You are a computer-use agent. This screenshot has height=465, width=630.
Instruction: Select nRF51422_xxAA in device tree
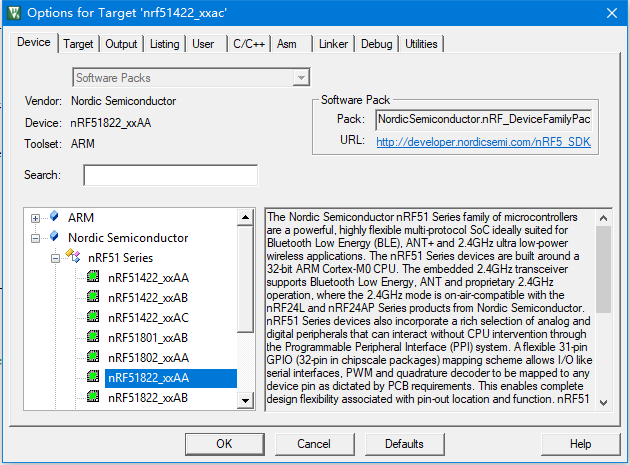point(148,278)
